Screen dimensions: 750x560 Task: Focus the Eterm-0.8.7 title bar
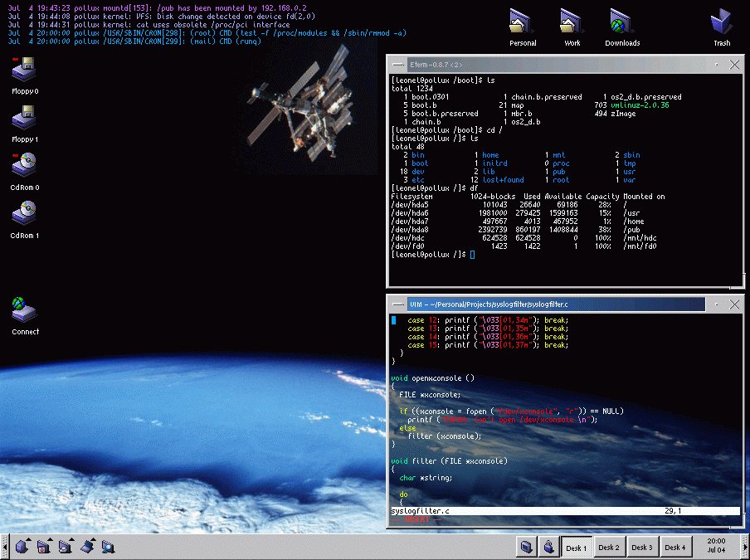tap(556, 65)
